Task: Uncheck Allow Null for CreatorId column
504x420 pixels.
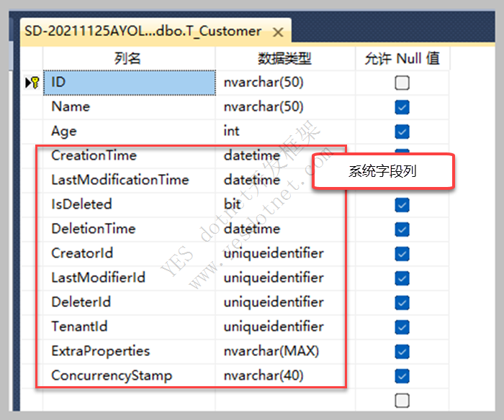Action: (402, 254)
